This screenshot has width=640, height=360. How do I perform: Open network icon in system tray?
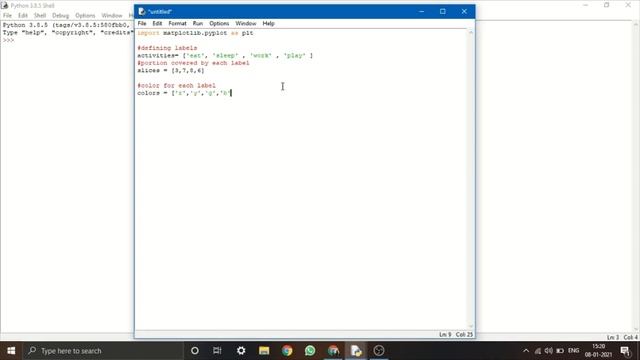tap(538, 351)
